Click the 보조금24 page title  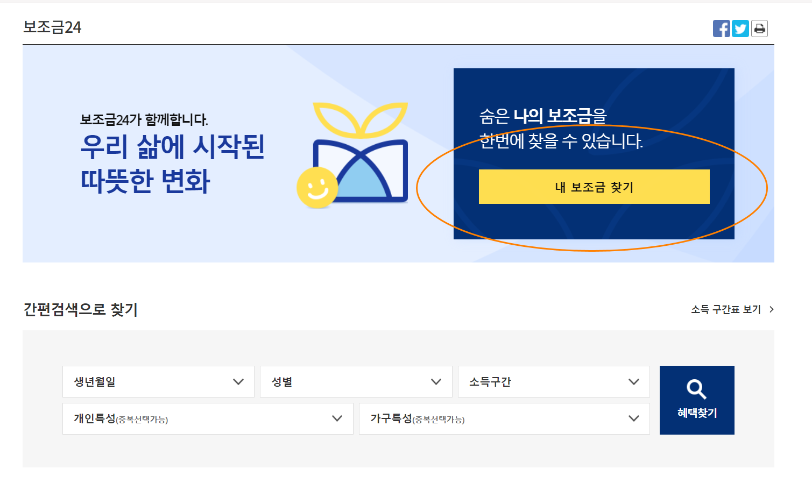point(52,27)
